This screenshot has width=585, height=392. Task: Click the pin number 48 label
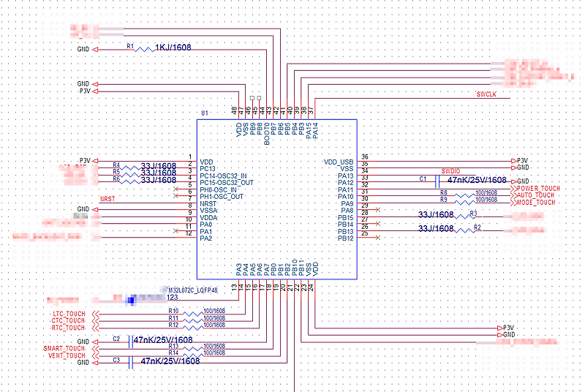click(234, 110)
